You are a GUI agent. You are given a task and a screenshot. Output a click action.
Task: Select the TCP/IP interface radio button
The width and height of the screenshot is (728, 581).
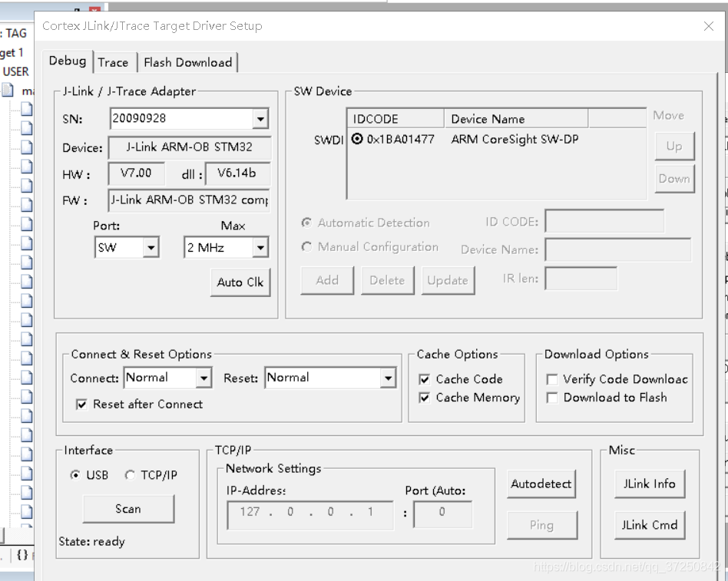coord(130,475)
